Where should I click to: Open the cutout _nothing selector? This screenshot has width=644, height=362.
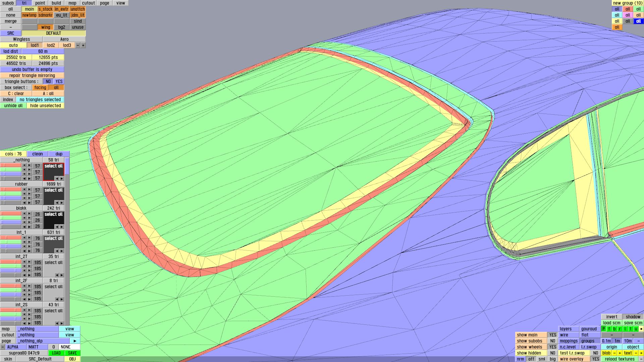pos(38,335)
